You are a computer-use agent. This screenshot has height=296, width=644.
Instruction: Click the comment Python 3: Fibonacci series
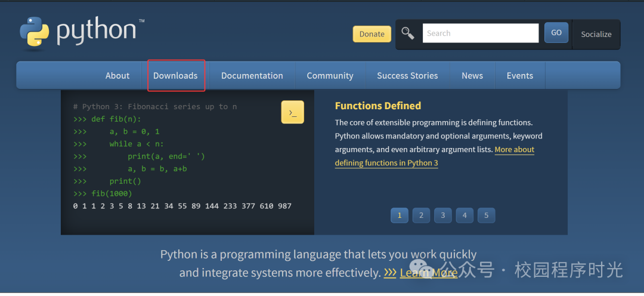(x=155, y=107)
